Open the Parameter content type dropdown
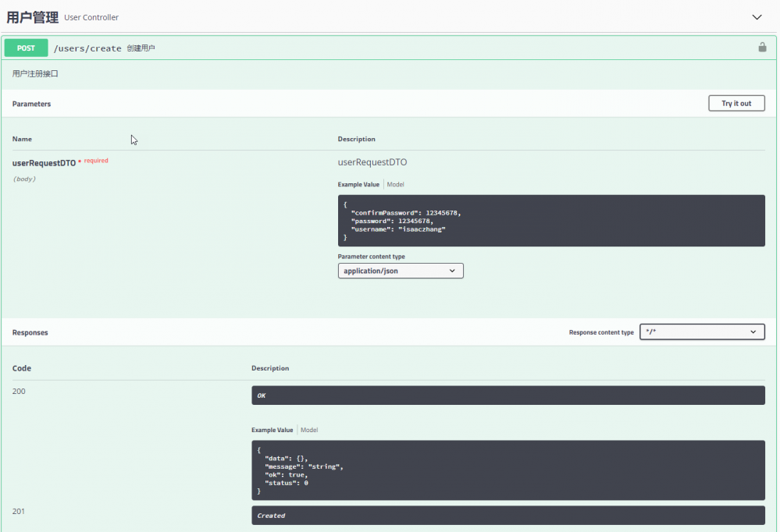This screenshot has width=780, height=532. pos(400,270)
